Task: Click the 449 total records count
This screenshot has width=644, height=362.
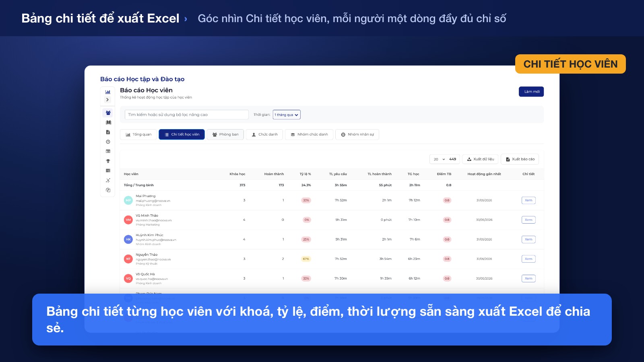Action: [x=453, y=159]
